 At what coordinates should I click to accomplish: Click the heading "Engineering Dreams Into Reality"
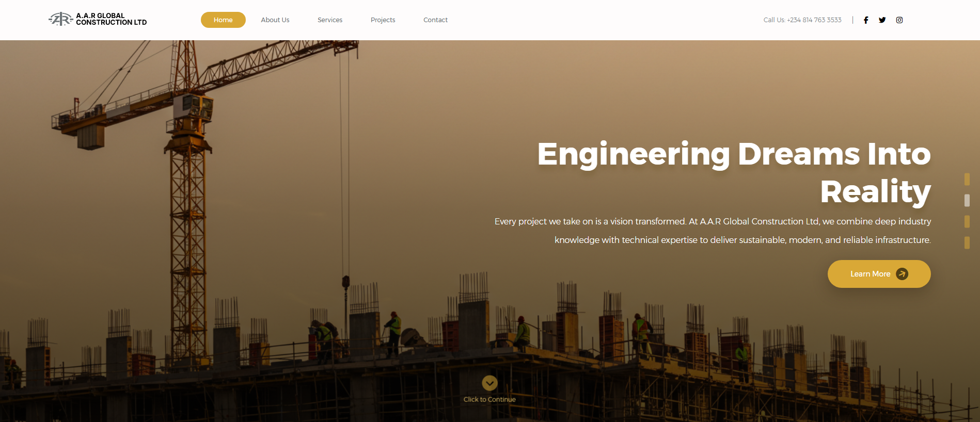coord(734,172)
